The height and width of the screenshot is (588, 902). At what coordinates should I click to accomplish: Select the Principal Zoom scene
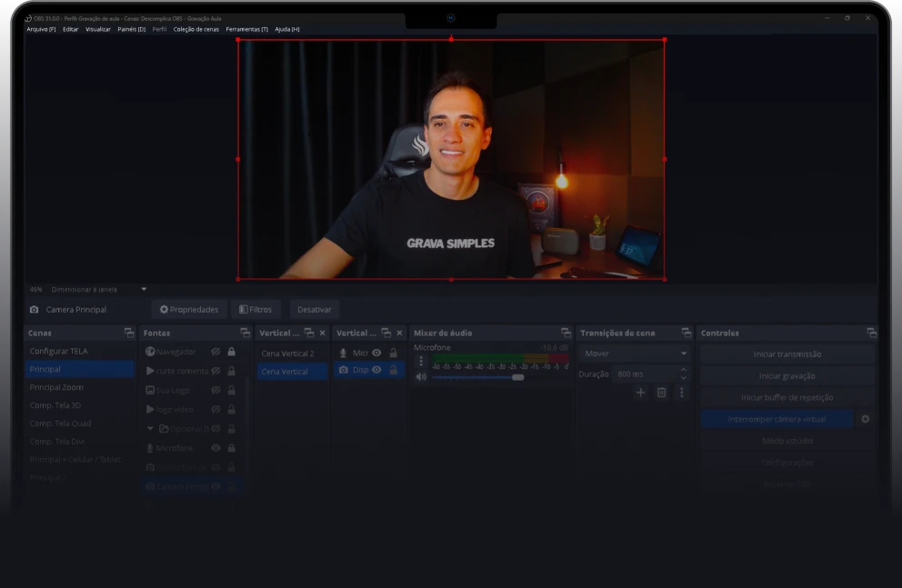(x=79, y=387)
